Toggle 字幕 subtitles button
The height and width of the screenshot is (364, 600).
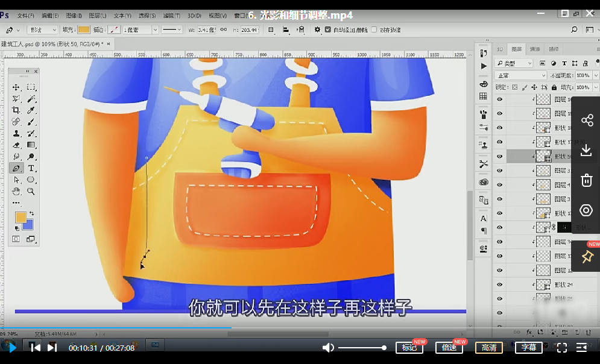point(528,348)
